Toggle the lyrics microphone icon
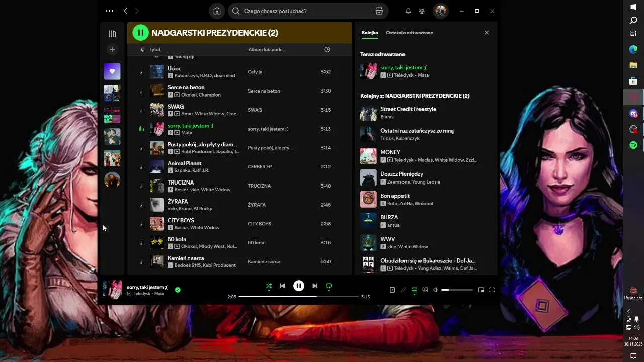 coord(403,290)
